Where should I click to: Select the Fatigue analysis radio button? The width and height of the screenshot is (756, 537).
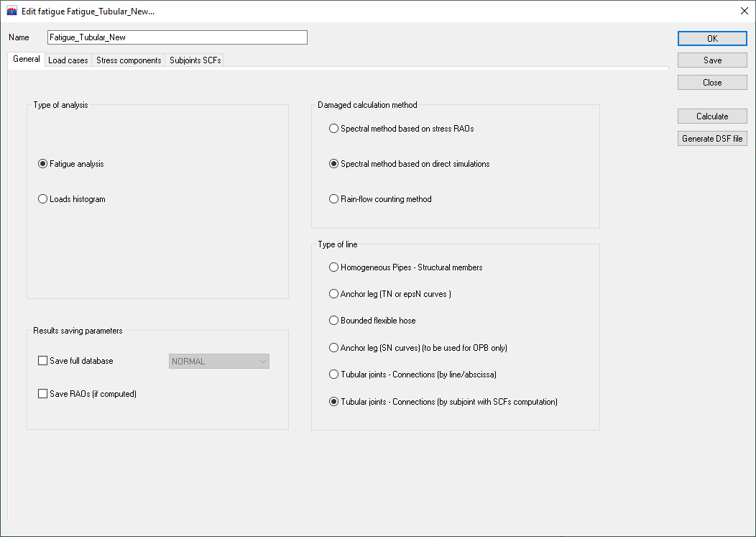pyautogui.click(x=42, y=164)
